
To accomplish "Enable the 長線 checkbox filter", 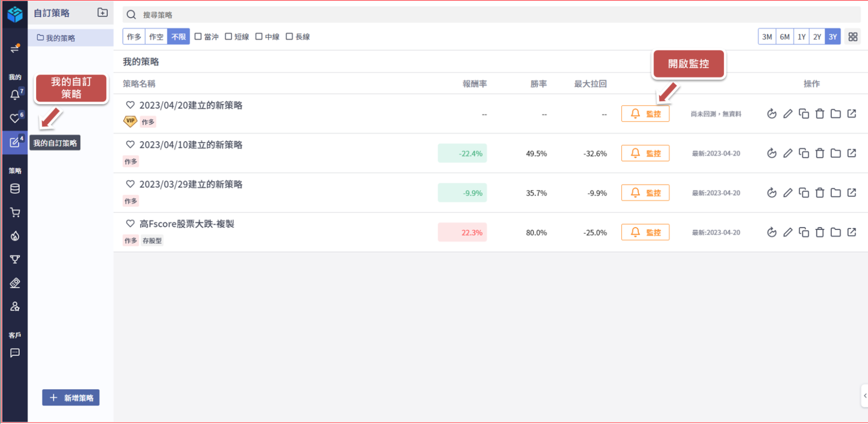I will click(x=289, y=36).
